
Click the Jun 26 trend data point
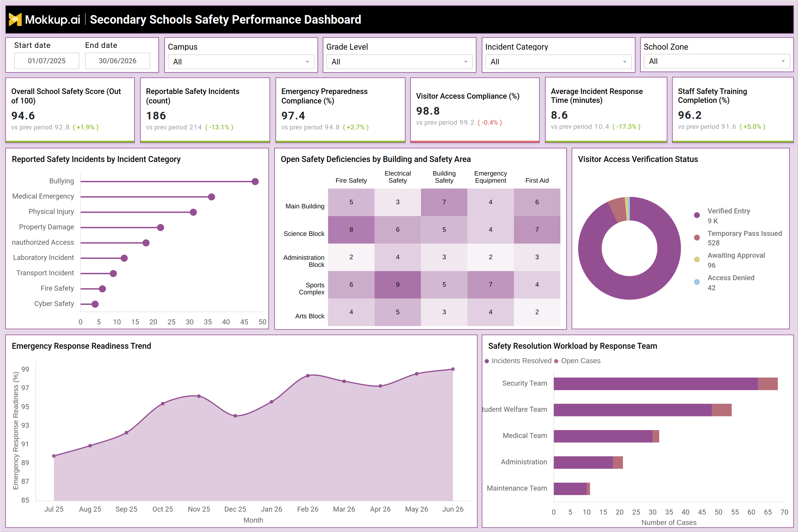coord(453,369)
